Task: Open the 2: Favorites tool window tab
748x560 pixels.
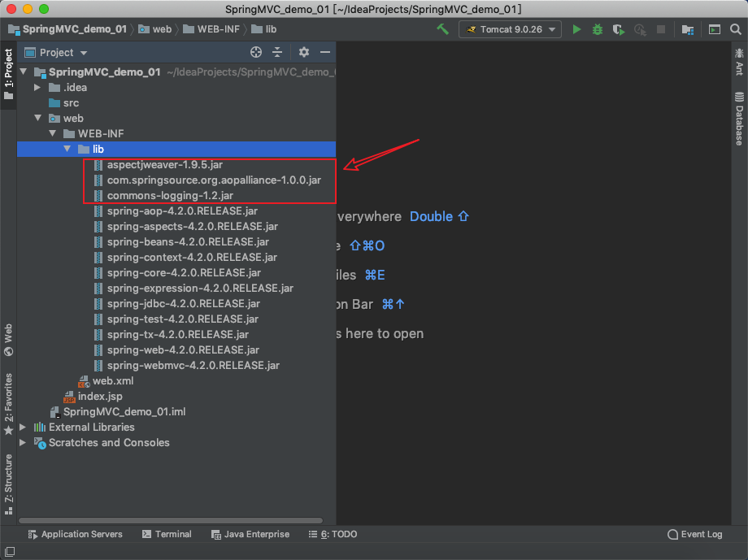Action: 8,404
